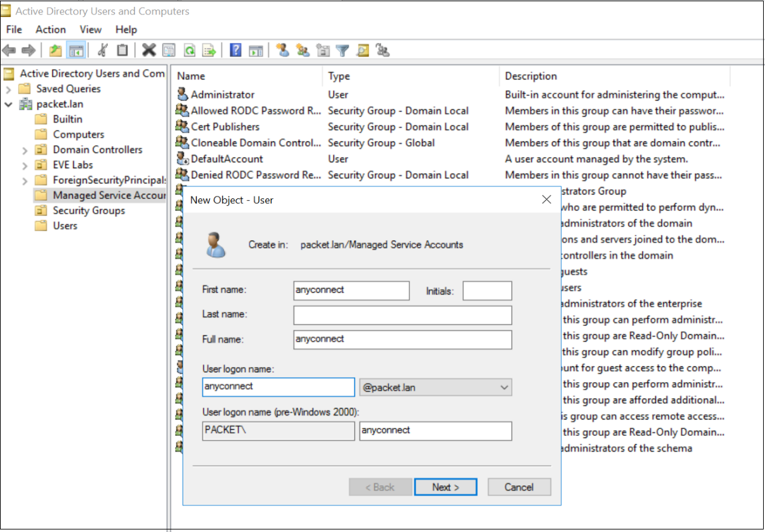Click the Saved Queries folder icon
Viewport: 765px width, 532px height.
[x=26, y=89]
